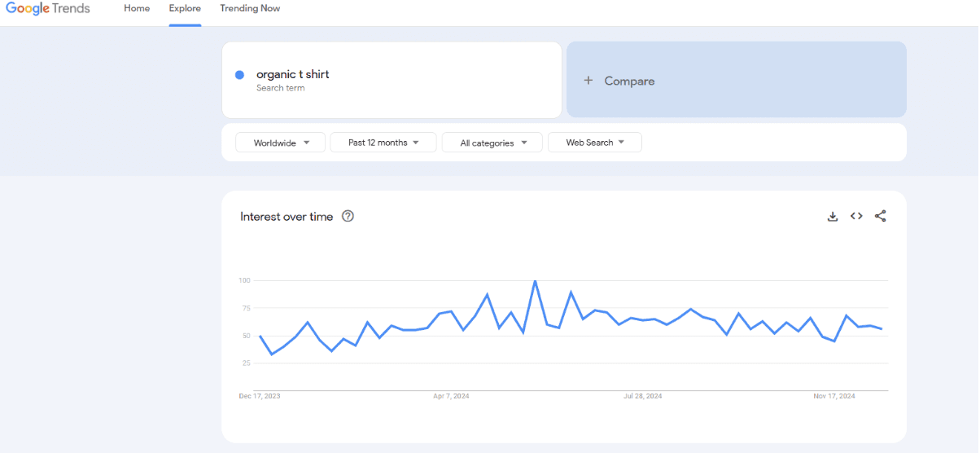Open the Web Search type dropdown
980x453 pixels.
(595, 143)
